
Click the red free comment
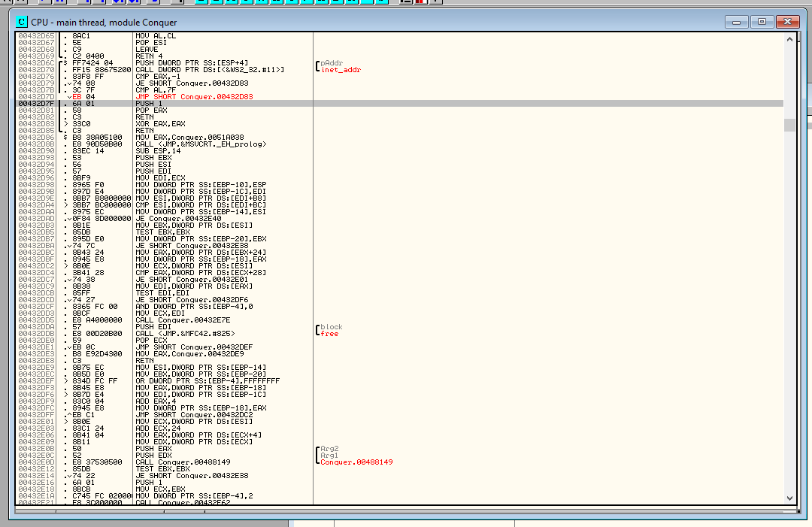[x=329, y=334]
